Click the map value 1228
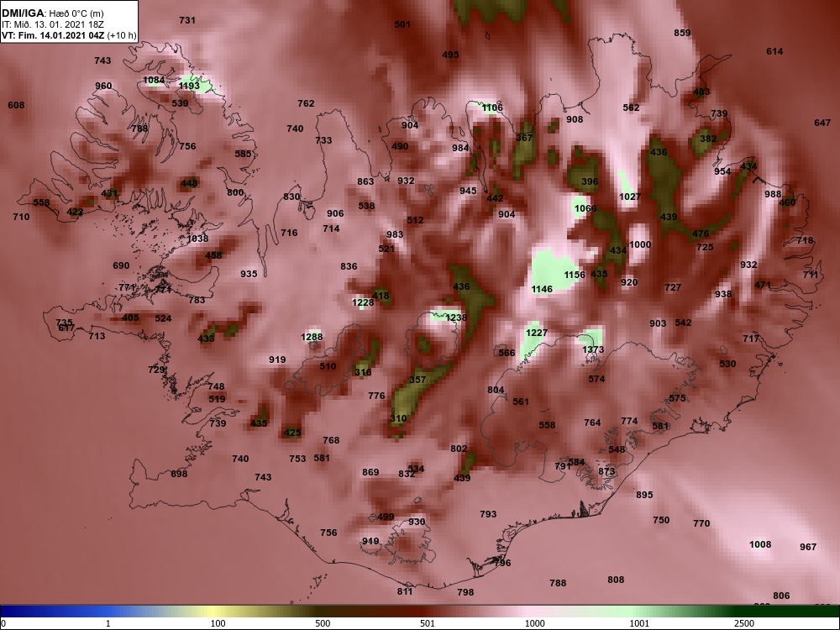The image size is (840, 630). pyautogui.click(x=363, y=302)
